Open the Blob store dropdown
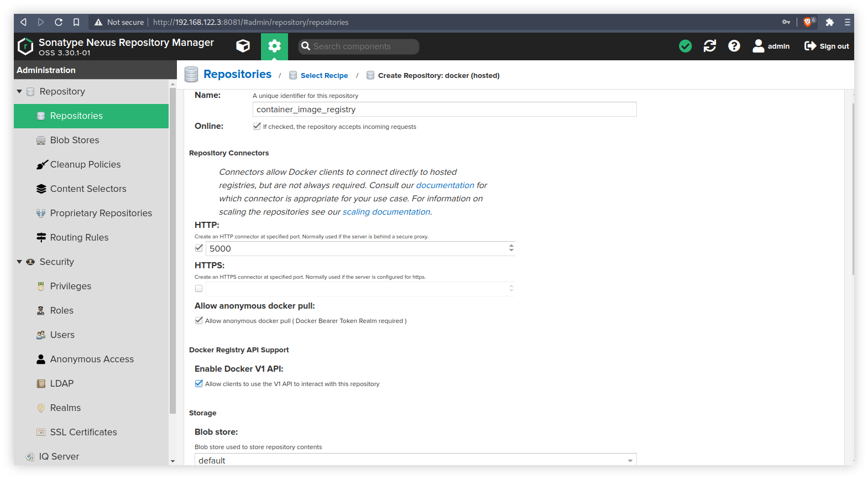The width and height of the screenshot is (868, 479). 630,460
